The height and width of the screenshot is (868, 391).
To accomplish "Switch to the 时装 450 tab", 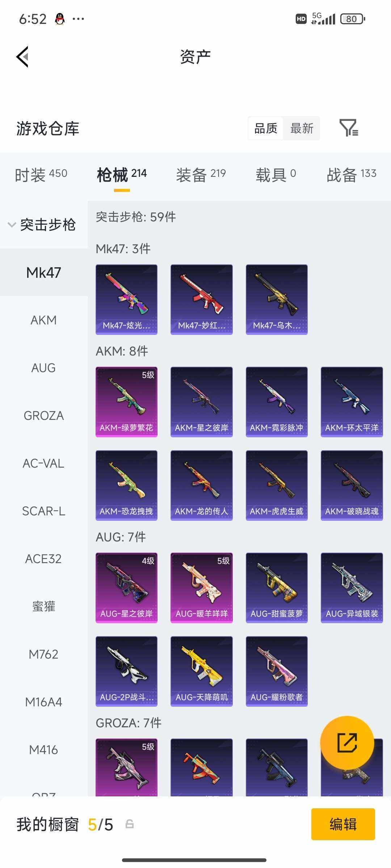I will pos(41,175).
